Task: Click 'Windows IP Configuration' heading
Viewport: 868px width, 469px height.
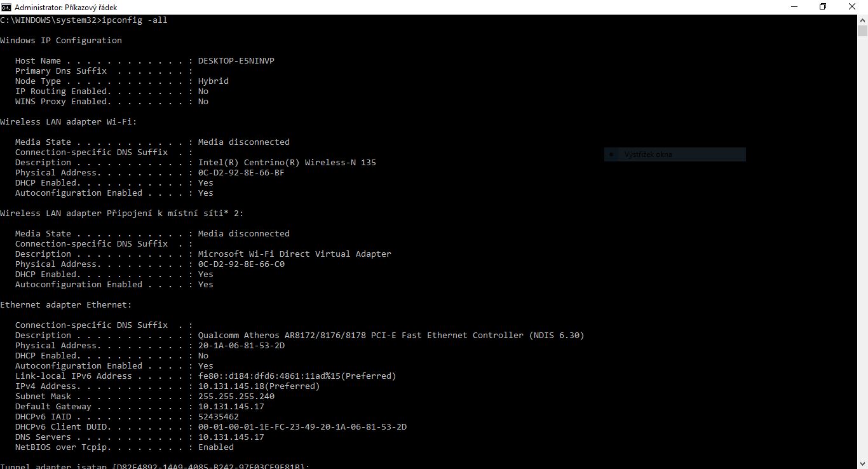Action: tap(61, 41)
